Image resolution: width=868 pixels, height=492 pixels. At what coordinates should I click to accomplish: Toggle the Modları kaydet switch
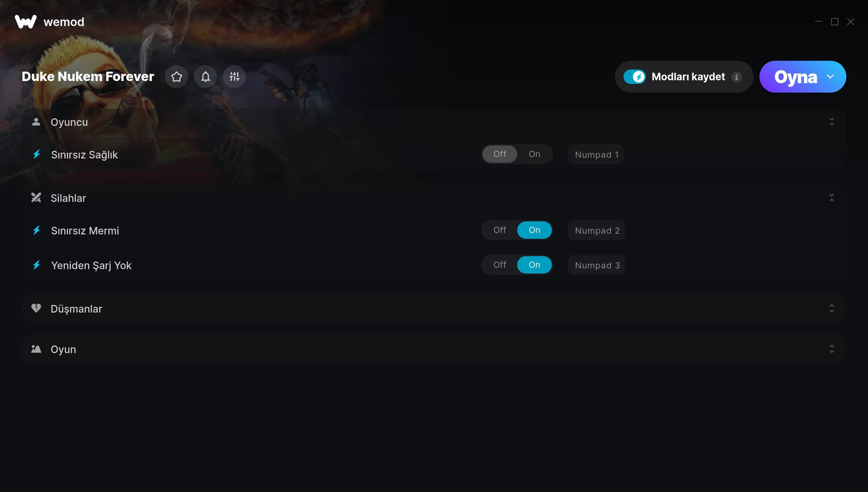point(634,77)
